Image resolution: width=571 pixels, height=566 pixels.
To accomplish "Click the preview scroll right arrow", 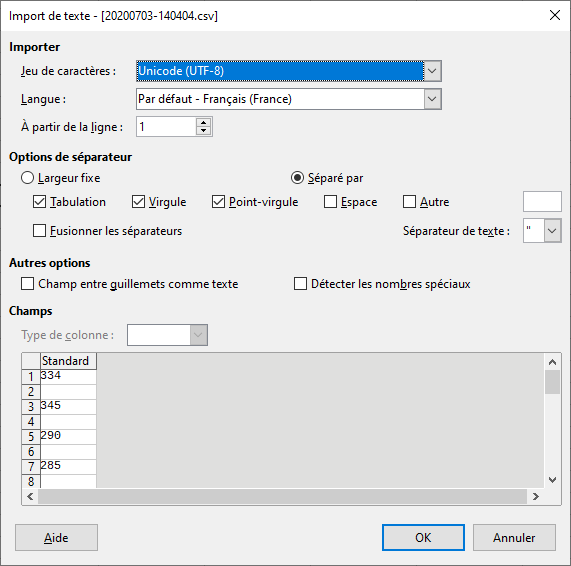I will [x=535, y=496].
